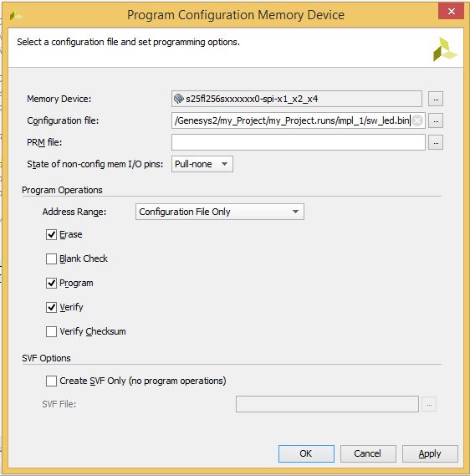470x476 pixels.
Task: Click Apply to save settings
Action: [430, 453]
